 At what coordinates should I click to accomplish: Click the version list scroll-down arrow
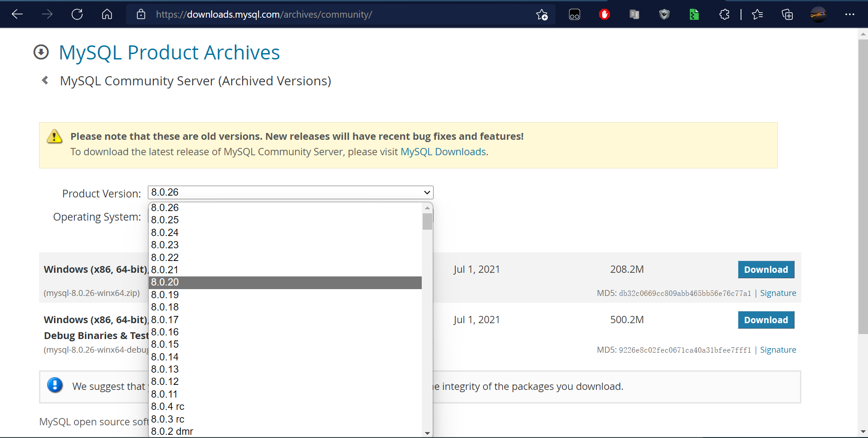[x=427, y=433]
